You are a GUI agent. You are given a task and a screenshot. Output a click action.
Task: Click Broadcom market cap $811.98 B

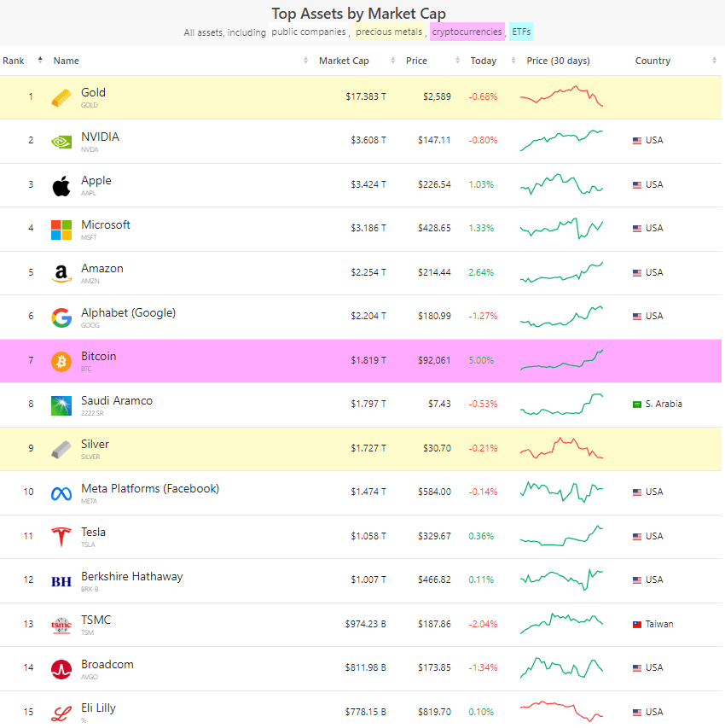(366, 667)
